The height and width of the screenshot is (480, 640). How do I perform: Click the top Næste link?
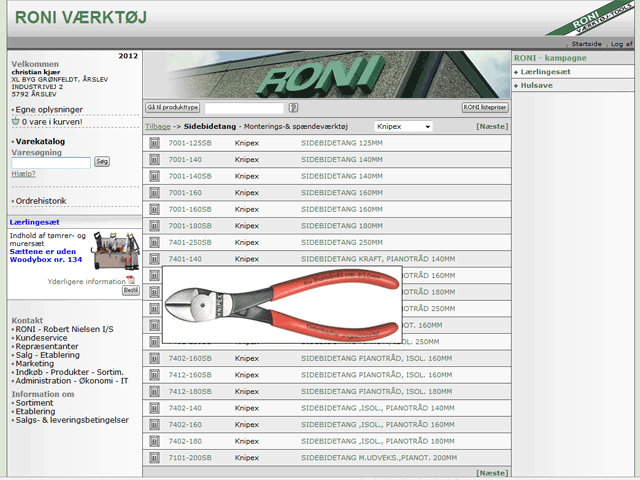492,127
